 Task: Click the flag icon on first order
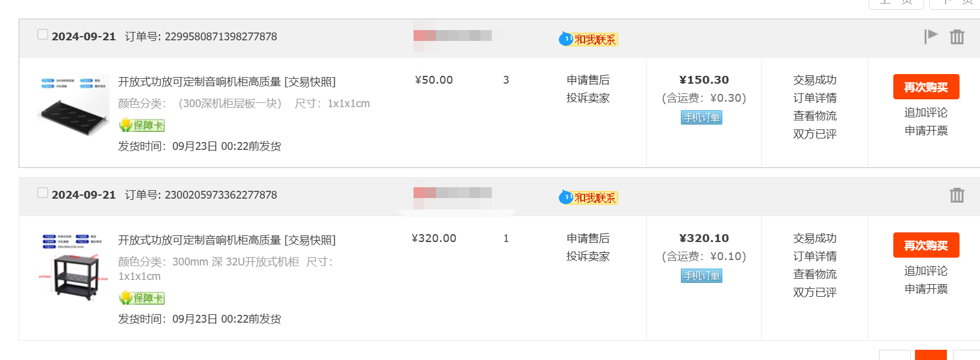[x=931, y=37]
